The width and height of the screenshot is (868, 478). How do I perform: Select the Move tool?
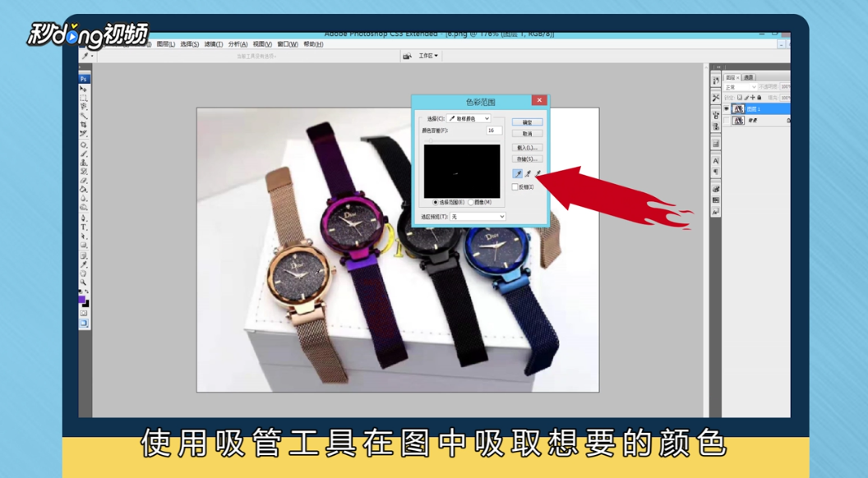pyautogui.click(x=84, y=88)
